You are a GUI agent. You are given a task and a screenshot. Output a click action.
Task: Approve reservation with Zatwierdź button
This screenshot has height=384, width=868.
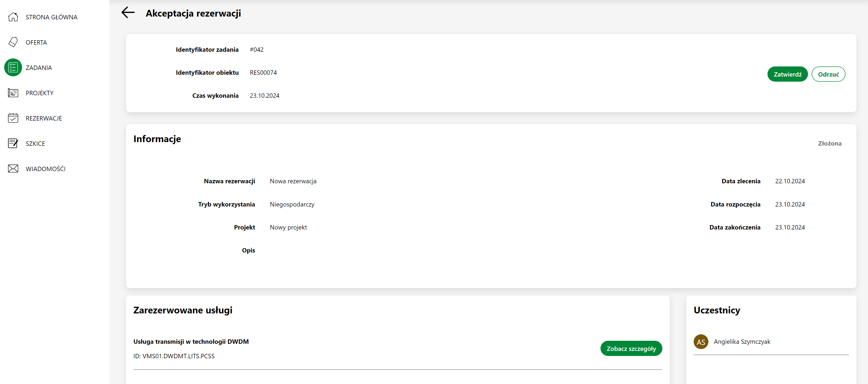(788, 74)
